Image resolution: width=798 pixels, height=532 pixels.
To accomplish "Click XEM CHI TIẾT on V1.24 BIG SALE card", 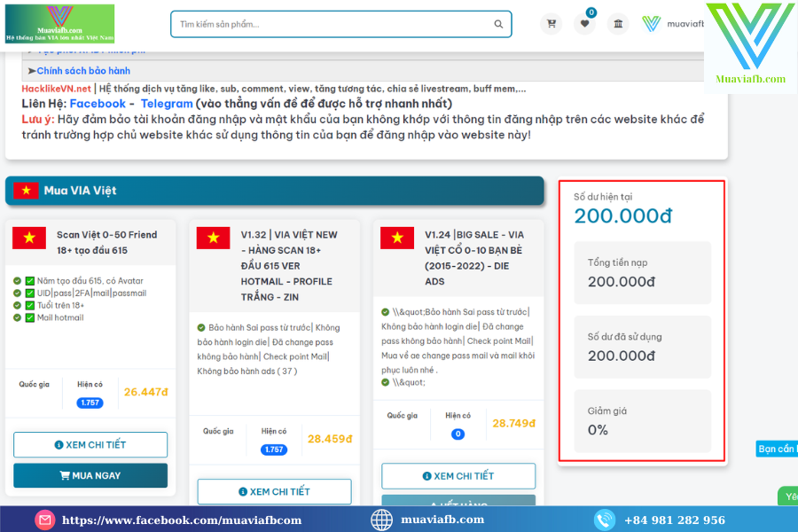I will coord(458,476).
